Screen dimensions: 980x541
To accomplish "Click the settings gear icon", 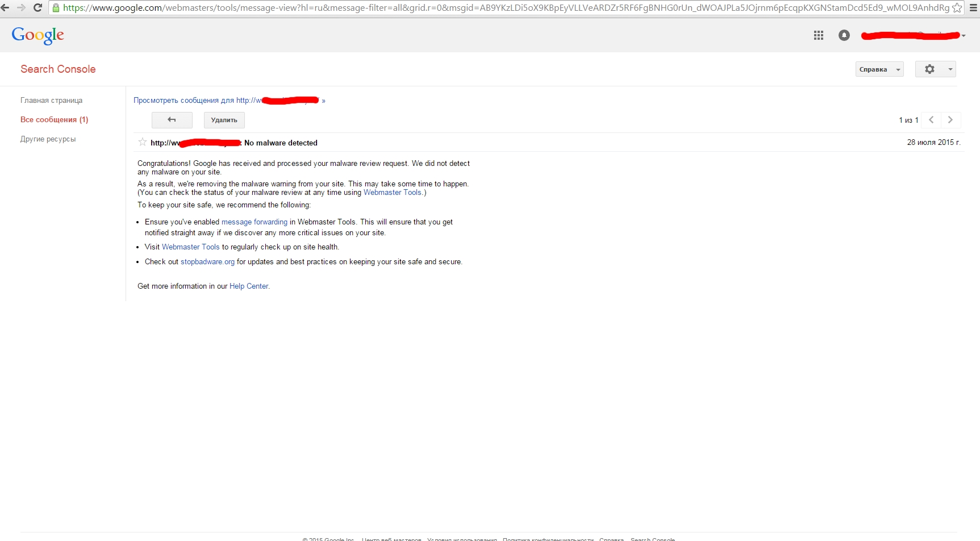I will pyautogui.click(x=929, y=69).
